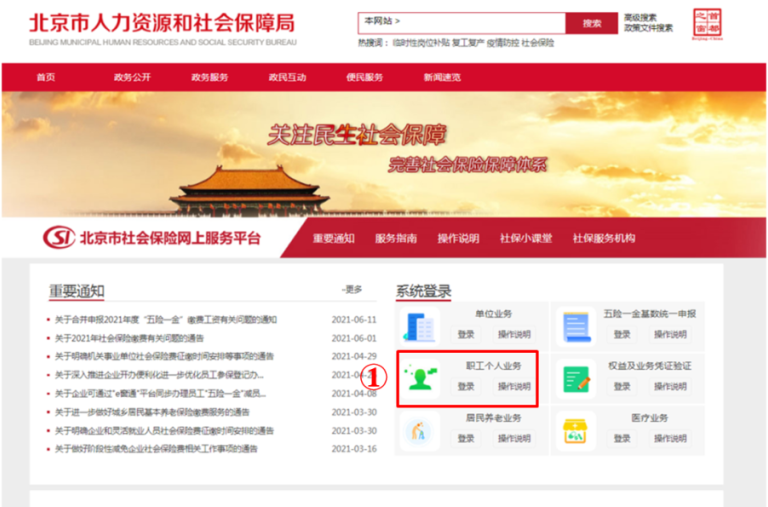768x507 pixels.
Task: Switch to the 社保小课堂 platform tab
Action: pyautogui.click(x=526, y=239)
